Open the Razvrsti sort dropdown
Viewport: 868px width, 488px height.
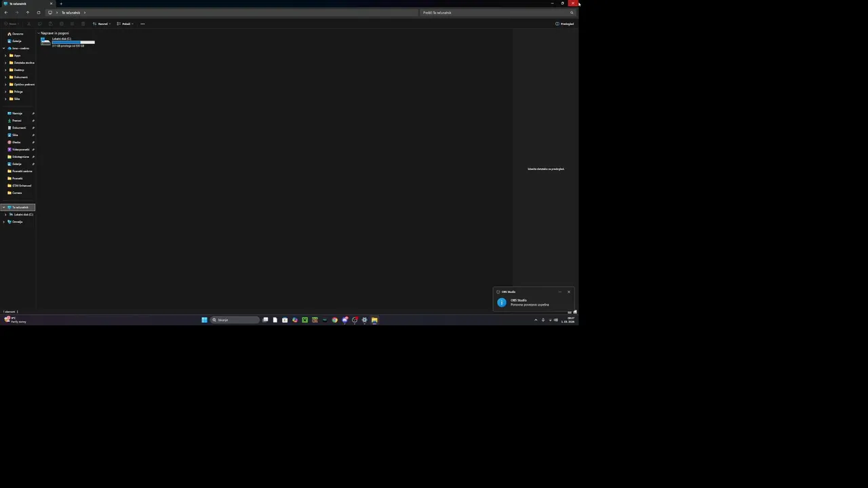[x=102, y=24]
